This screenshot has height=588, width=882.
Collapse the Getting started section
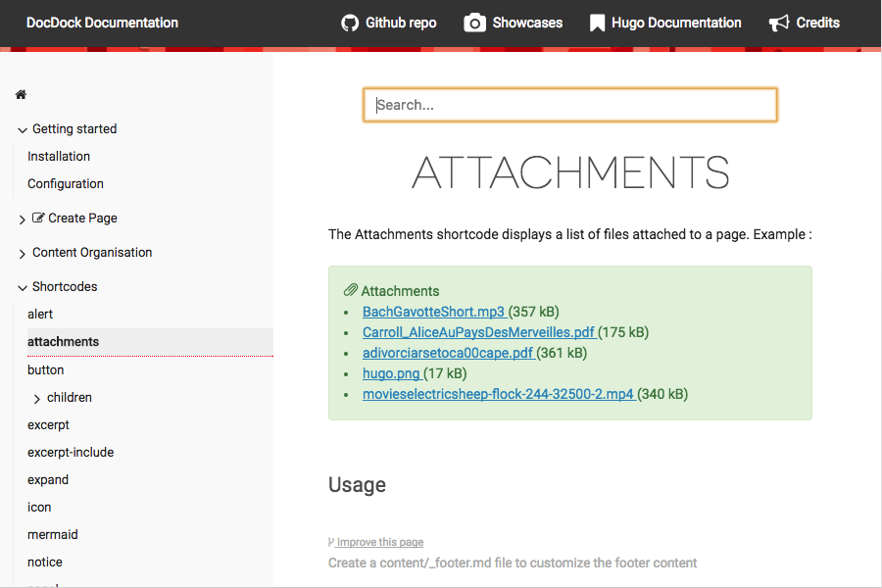[23, 130]
